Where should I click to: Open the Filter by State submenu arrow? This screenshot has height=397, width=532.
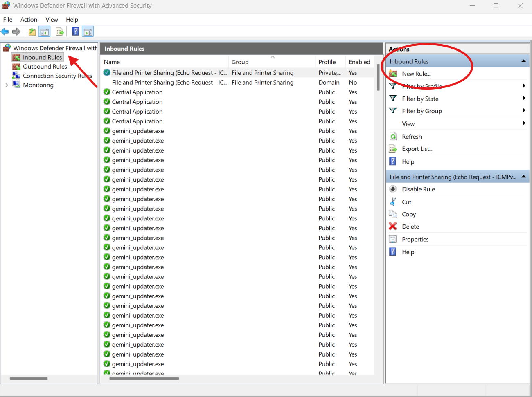pos(523,99)
